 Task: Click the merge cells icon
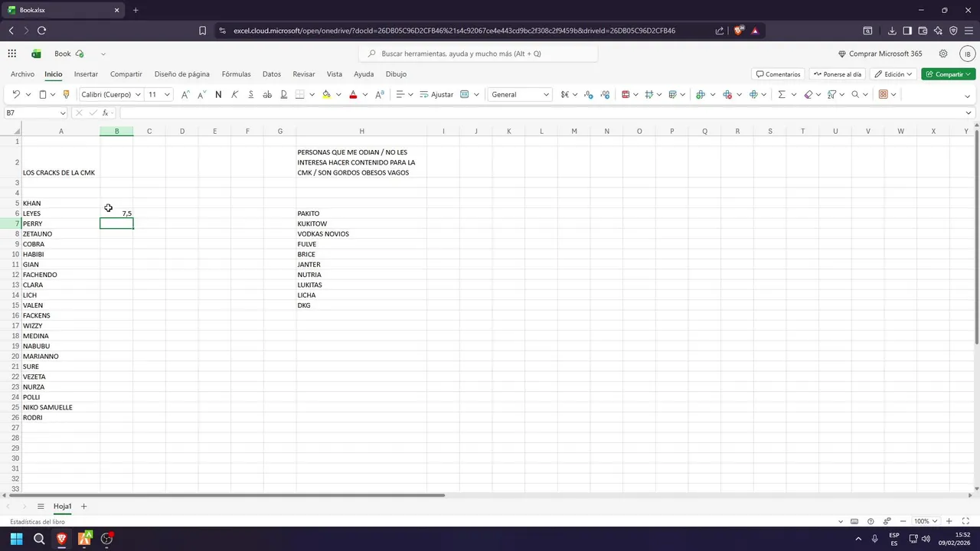(x=465, y=94)
